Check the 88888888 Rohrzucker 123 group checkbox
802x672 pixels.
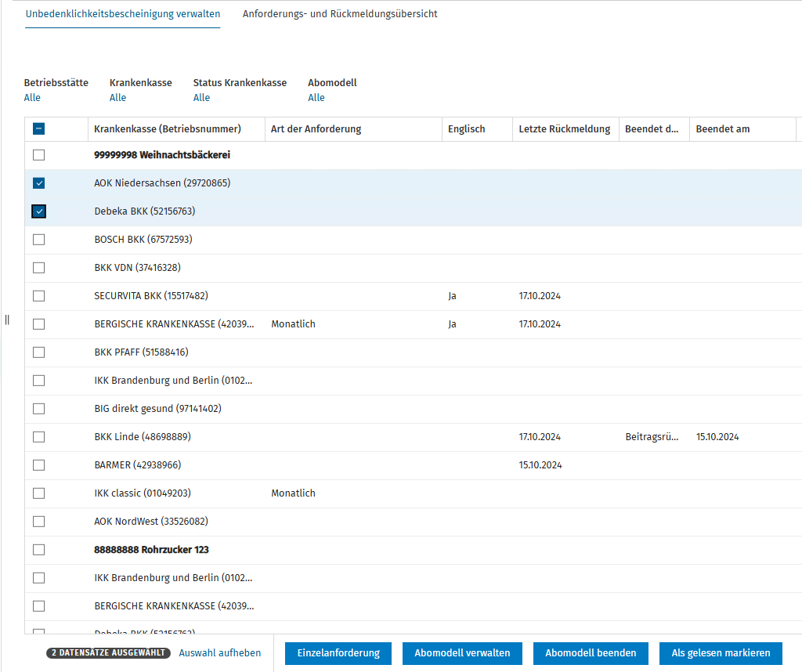pyautogui.click(x=39, y=550)
